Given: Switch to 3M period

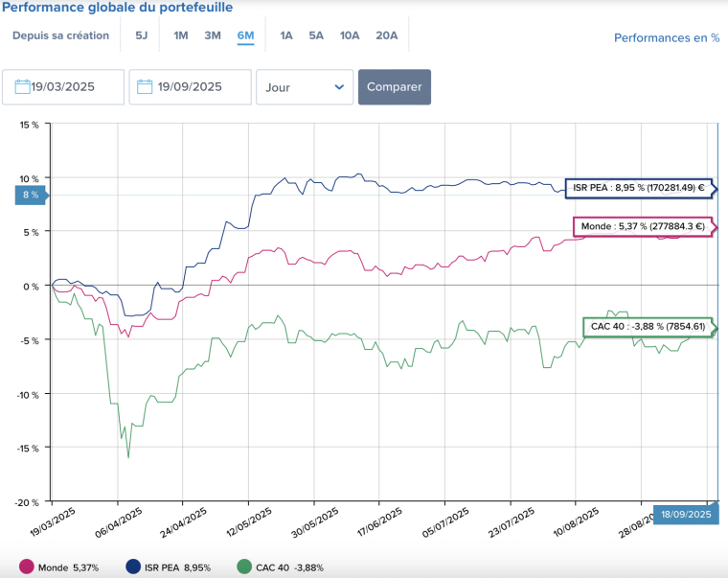Looking at the screenshot, I should point(213,36).
